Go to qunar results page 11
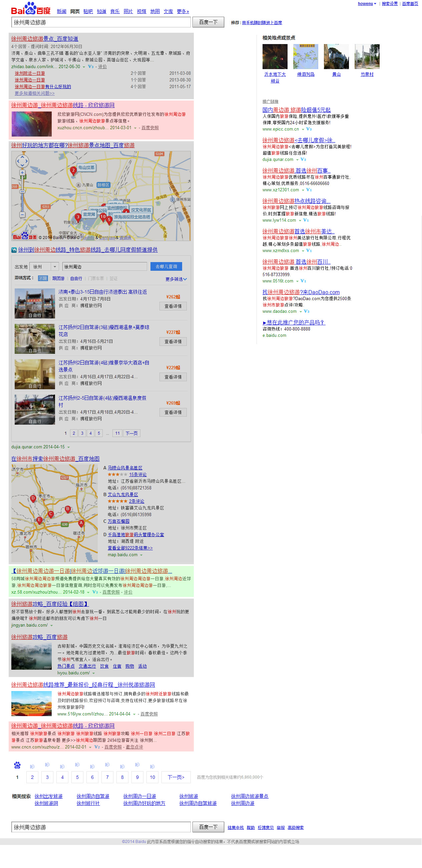 tap(117, 434)
